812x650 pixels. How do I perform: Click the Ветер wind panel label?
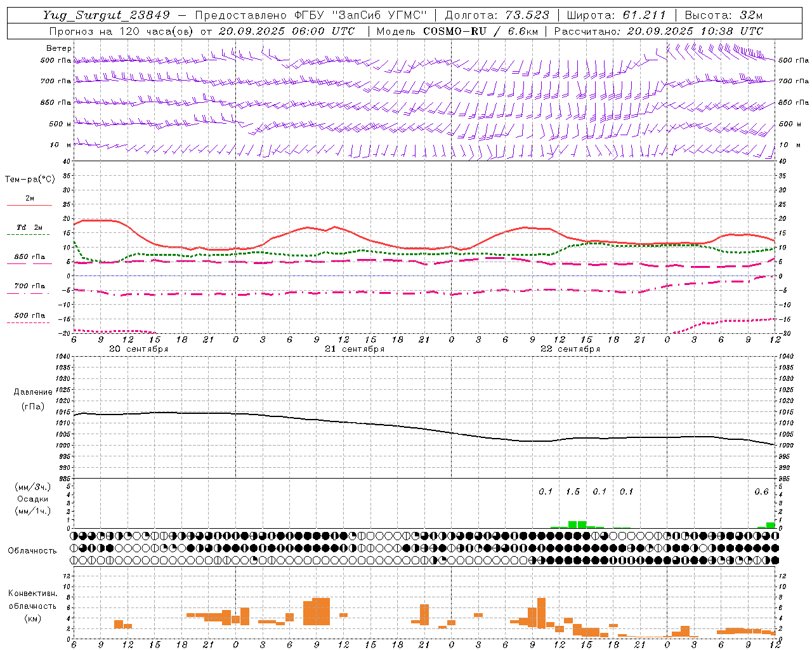coord(59,48)
